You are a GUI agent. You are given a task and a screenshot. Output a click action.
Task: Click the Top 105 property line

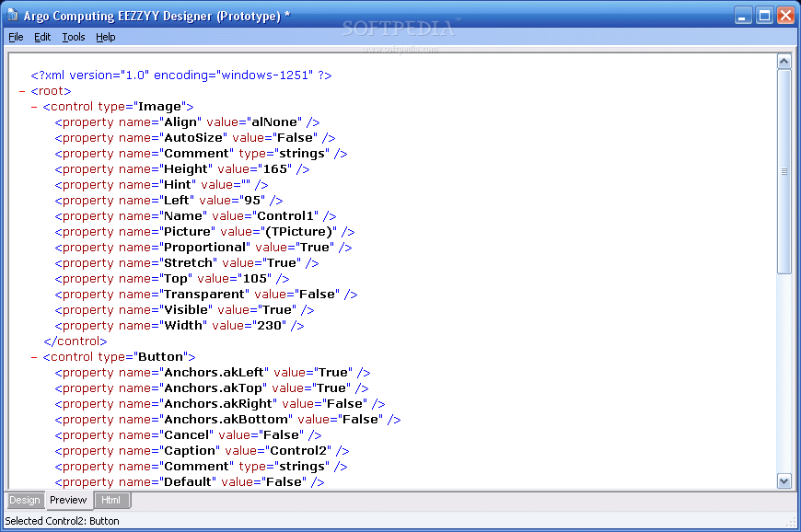pos(171,279)
